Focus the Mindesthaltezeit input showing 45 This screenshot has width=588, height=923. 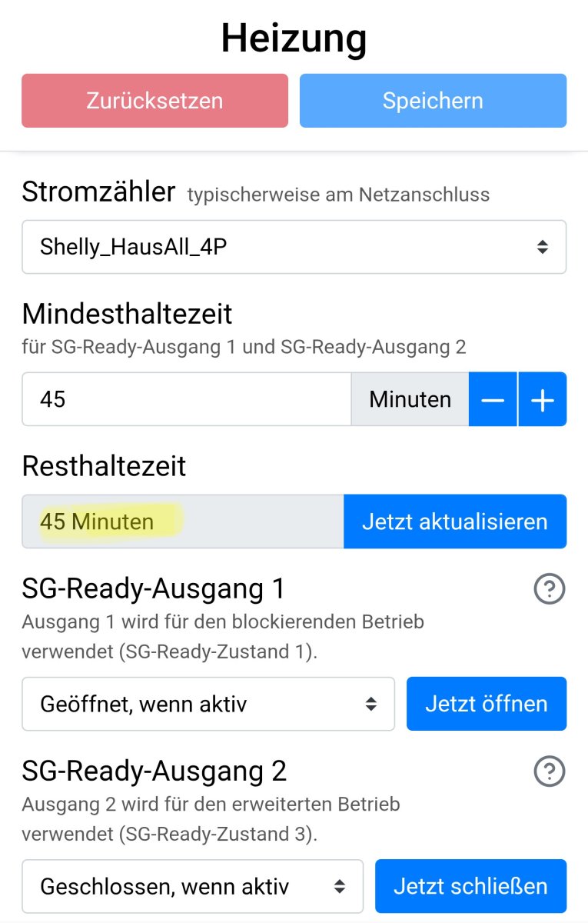click(x=186, y=399)
